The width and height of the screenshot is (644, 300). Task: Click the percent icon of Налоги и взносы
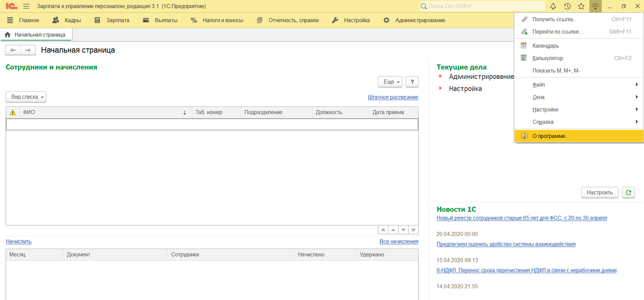(194, 20)
